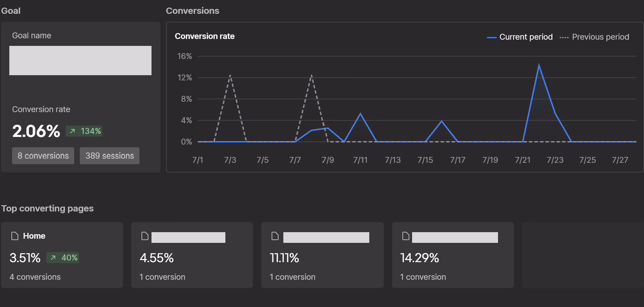Click the redacted page title on 14.29% card
The height and width of the screenshot is (307, 644).
tap(455, 237)
